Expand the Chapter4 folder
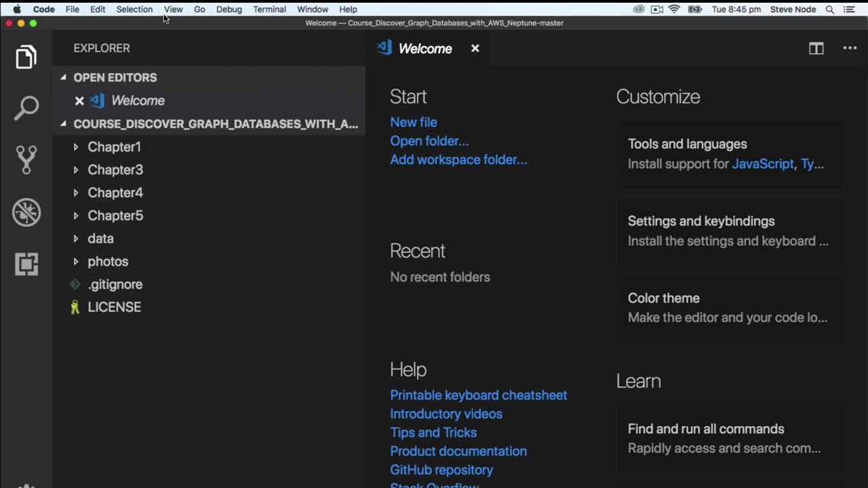The image size is (868, 488). 75,193
